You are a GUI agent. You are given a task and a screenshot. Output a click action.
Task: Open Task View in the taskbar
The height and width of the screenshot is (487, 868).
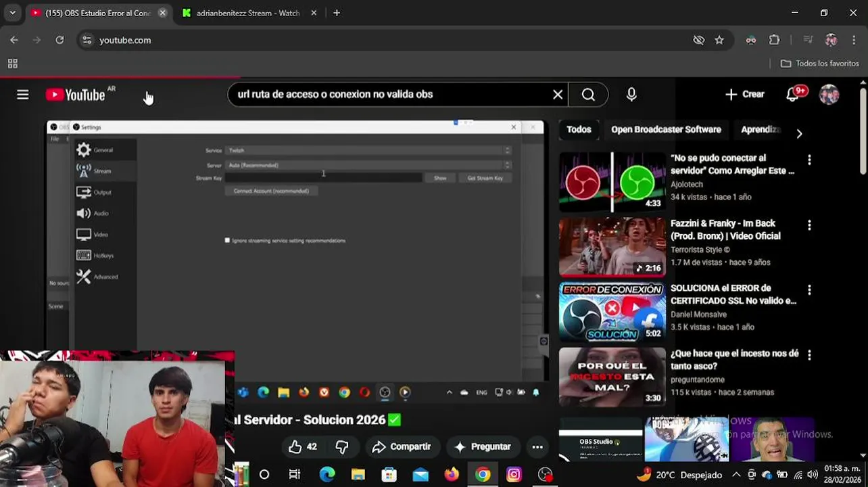[x=295, y=475]
